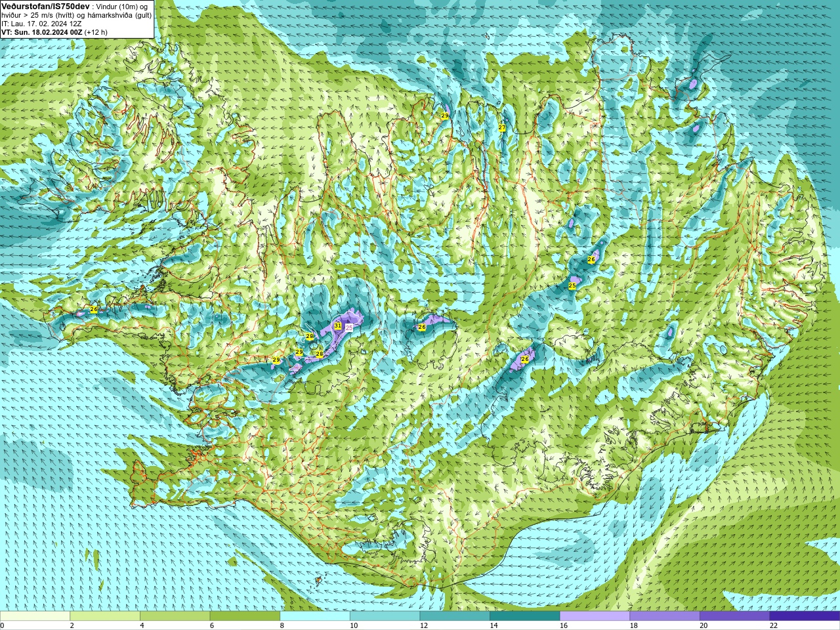This screenshot has height=630, width=840.
Task: Click the legend scale number 22
Action: click(x=774, y=626)
